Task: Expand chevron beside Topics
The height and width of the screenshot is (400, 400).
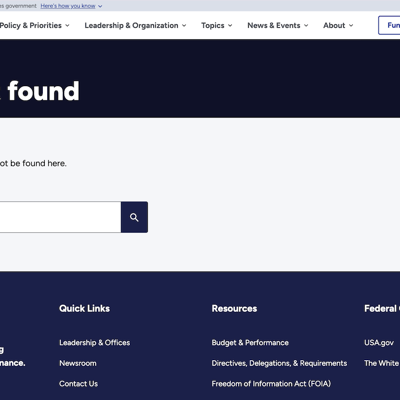Action: point(230,25)
